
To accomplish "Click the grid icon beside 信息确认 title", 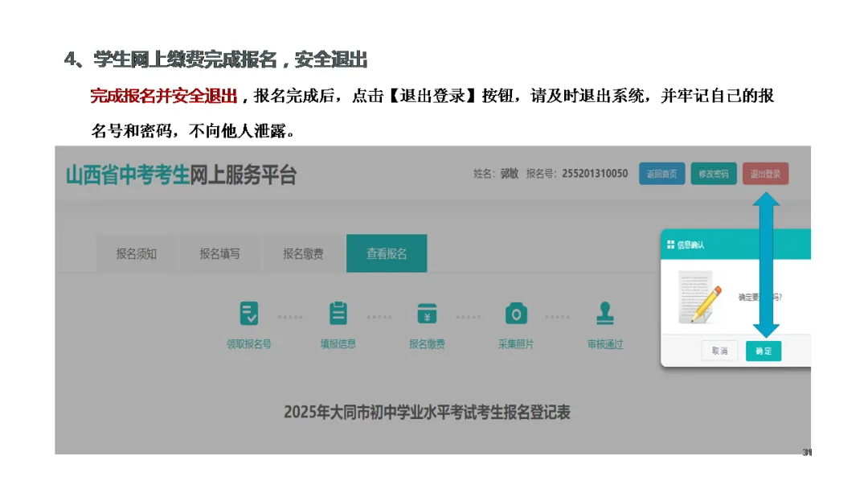I will click(669, 244).
